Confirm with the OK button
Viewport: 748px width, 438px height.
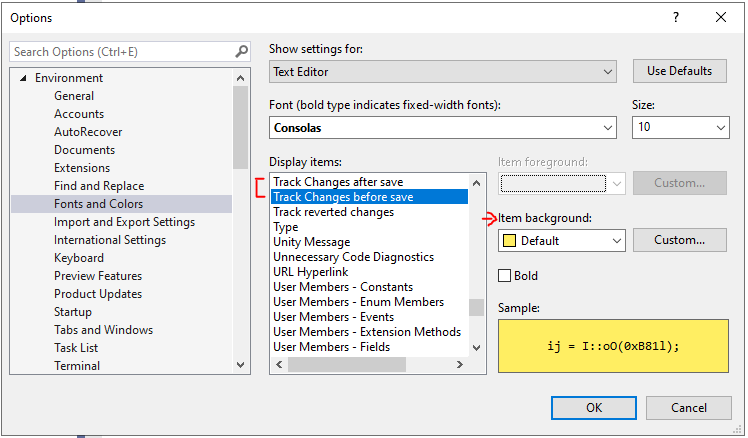click(x=594, y=408)
